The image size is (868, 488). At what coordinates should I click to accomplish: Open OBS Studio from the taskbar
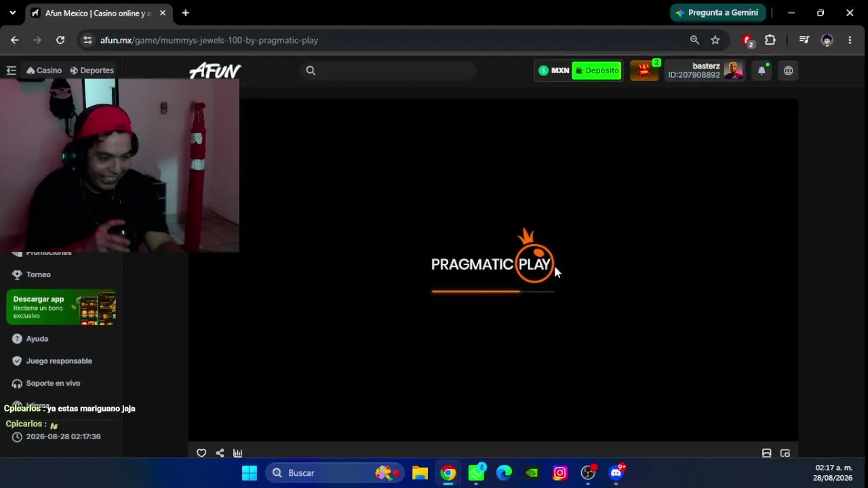coord(588,472)
